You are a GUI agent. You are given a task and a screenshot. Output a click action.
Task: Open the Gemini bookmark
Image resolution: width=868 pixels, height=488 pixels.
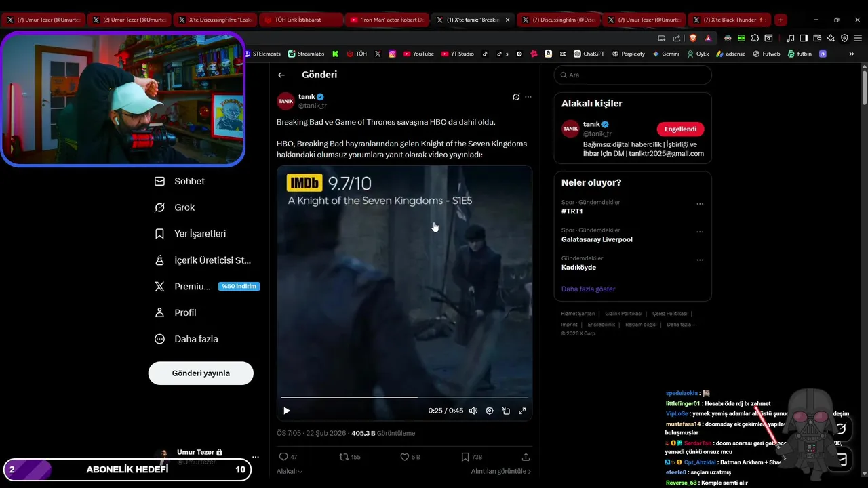click(666, 54)
